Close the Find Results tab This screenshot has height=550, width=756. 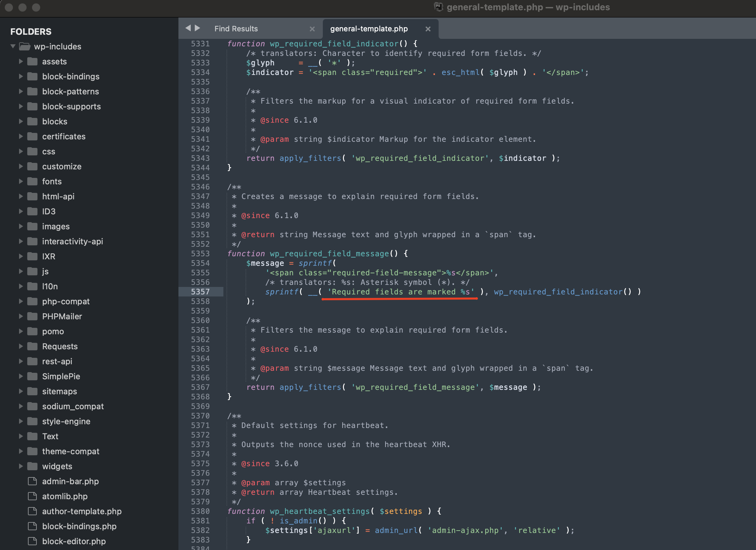click(312, 29)
